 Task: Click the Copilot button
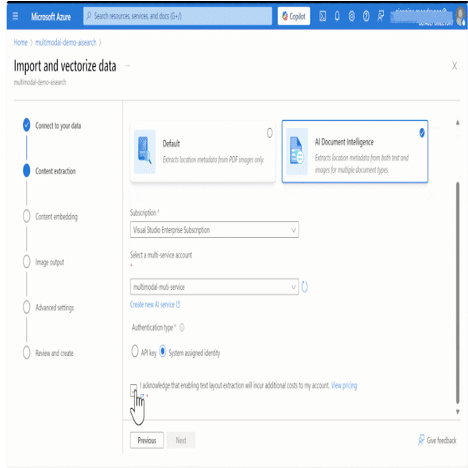click(x=294, y=16)
